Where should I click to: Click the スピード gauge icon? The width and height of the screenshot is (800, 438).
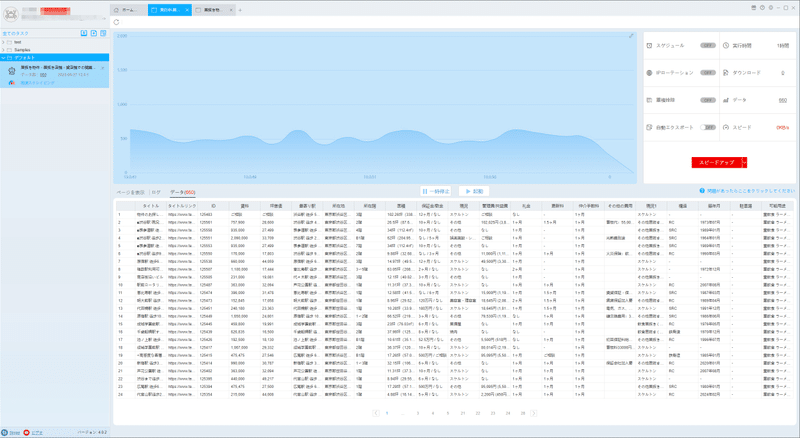[x=726, y=127]
